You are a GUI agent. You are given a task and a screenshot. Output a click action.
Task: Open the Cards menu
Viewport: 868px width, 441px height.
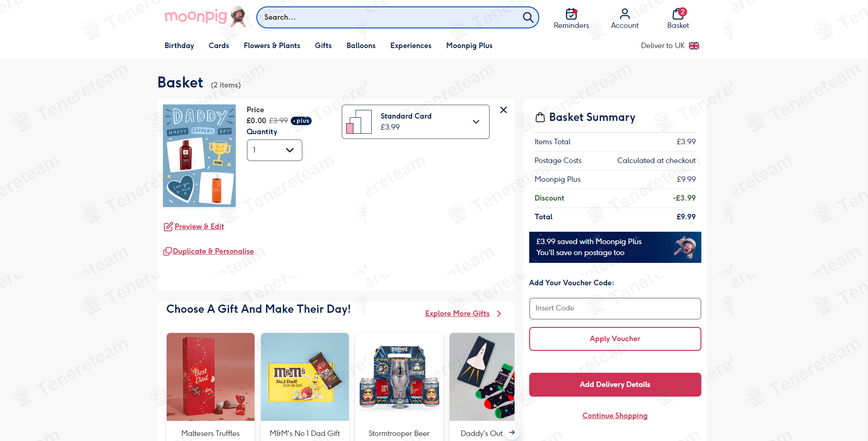click(x=219, y=46)
